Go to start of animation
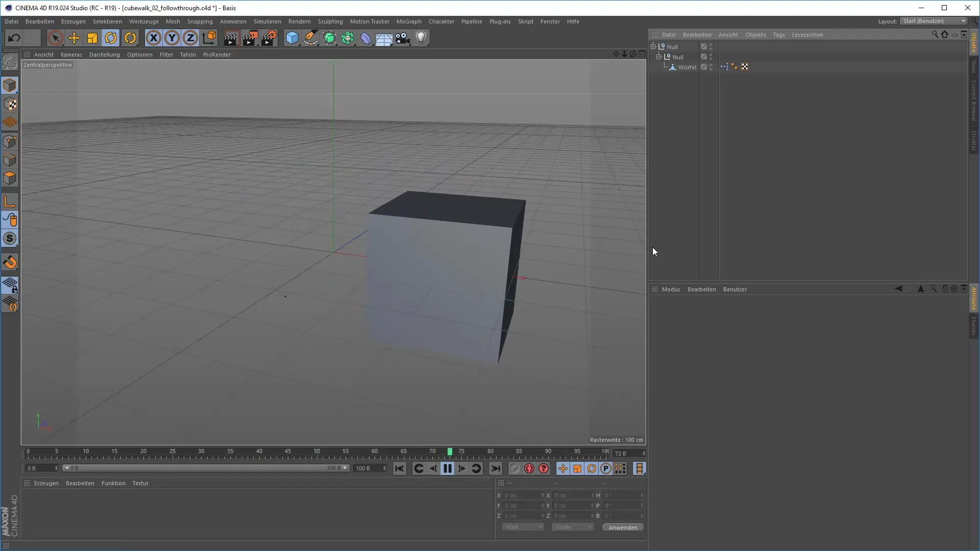This screenshot has width=980, height=551. (x=399, y=468)
